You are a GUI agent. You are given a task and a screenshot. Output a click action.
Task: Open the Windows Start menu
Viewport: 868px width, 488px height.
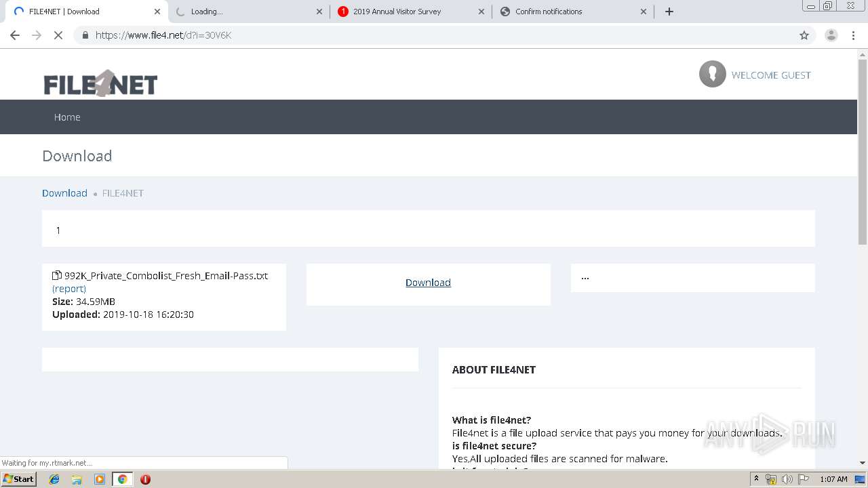[18, 479]
